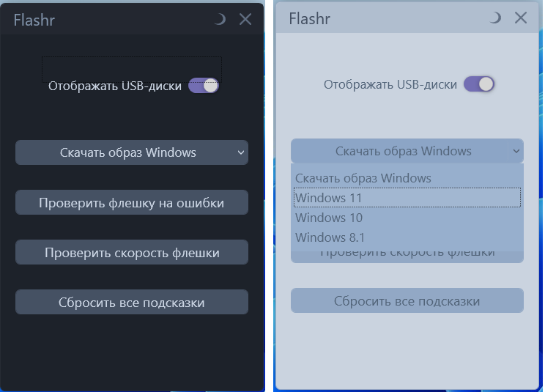
Task: Disable USB disks switch in dark window
Action: click(x=204, y=86)
